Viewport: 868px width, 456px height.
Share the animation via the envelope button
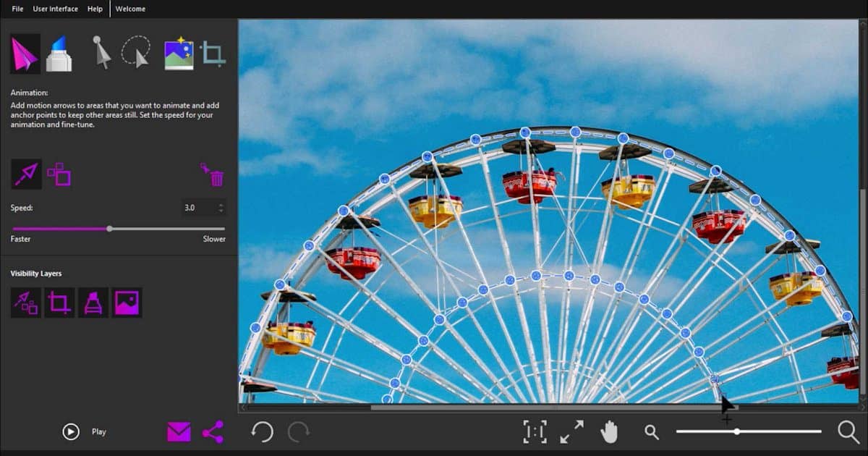coord(178,430)
